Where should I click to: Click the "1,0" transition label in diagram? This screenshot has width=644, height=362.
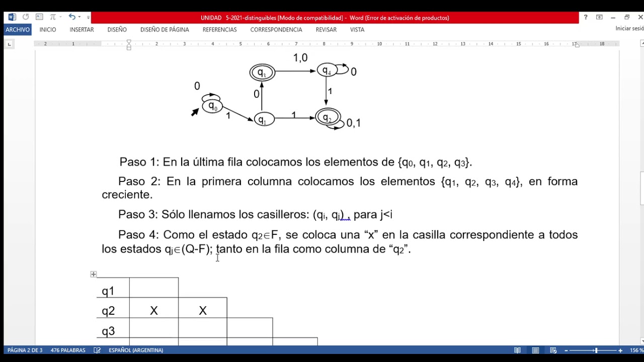(300, 58)
